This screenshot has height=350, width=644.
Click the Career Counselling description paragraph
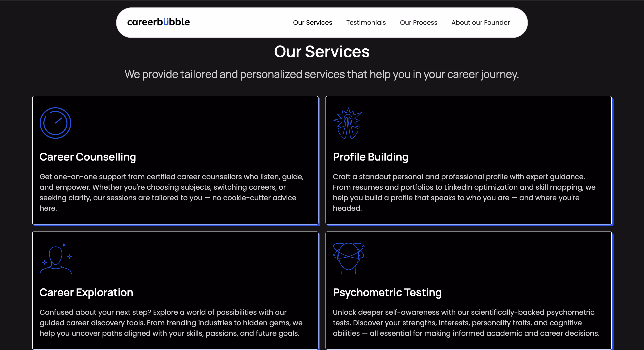point(172,192)
